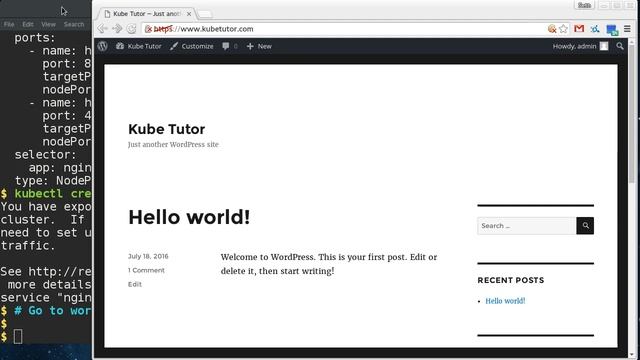Reload the page with refresh icon
The width and height of the screenshot is (640, 360).
(131, 29)
